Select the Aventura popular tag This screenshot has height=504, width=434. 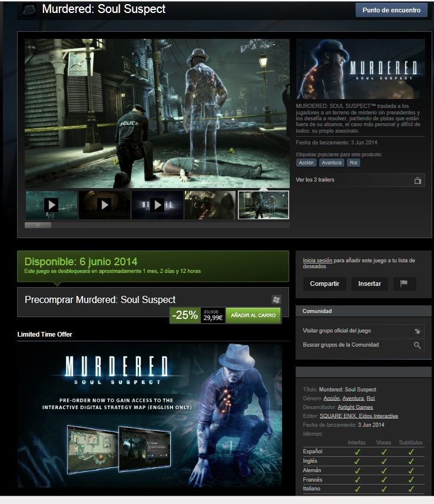click(x=332, y=163)
